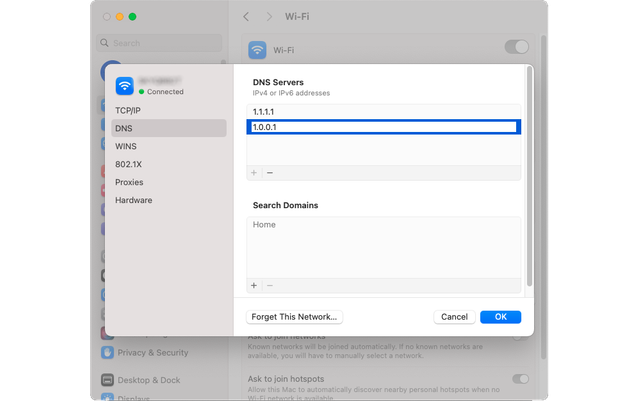The image size is (640, 401).
Task: Click the forward arrow in the Wi-Fi header
Action: coord(268,17)
